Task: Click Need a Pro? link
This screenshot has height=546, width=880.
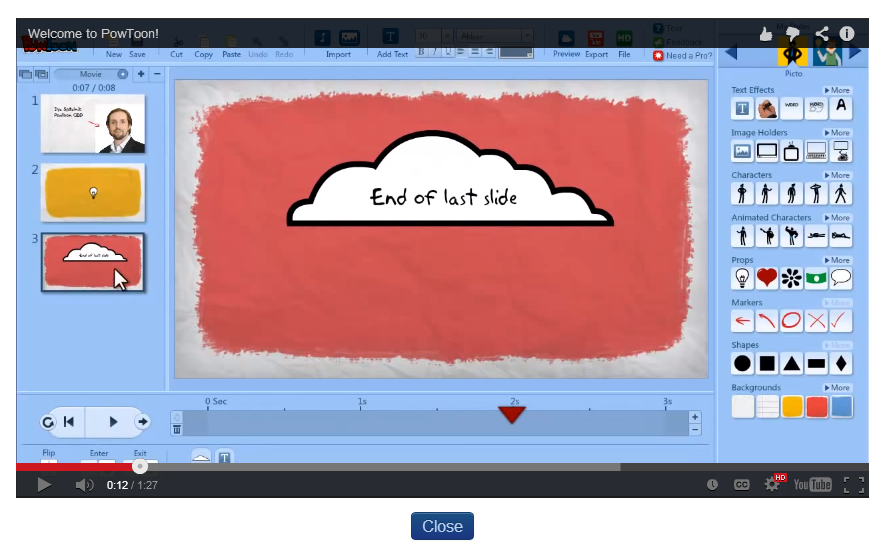Action: 682,56
